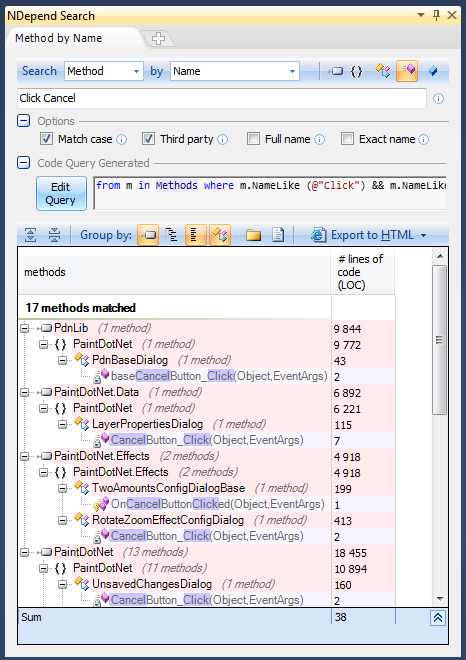Collapse all result rows icon
The image size is (466, 660).
point(54,235)
